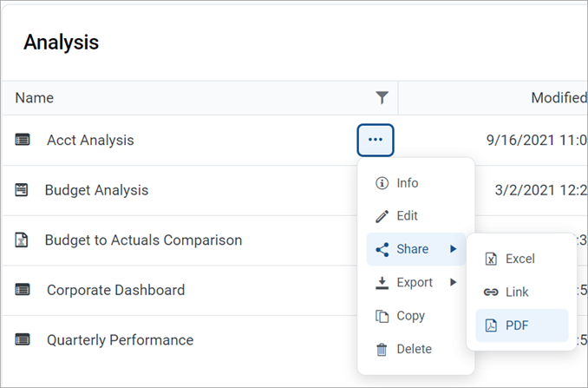Click the Budget Analysis row icon
The height and width of the screenshot is (388, 588).
coord(23,190)
